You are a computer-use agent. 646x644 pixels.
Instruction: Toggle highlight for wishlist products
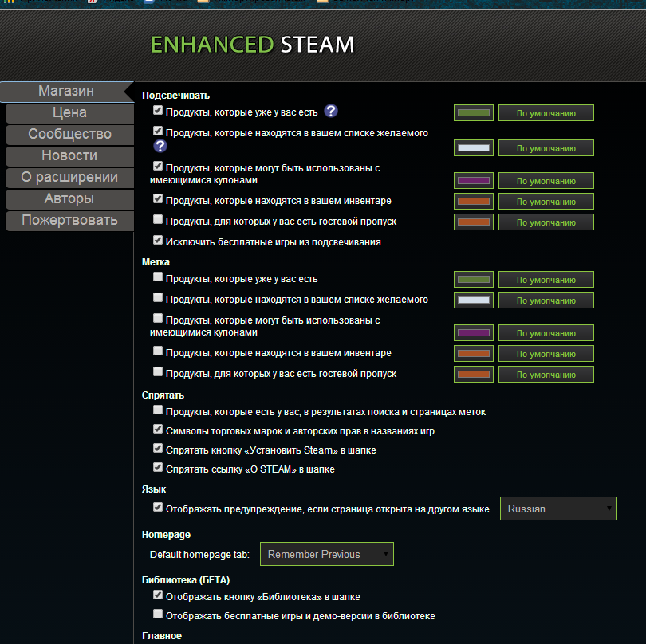pos(158,131)
